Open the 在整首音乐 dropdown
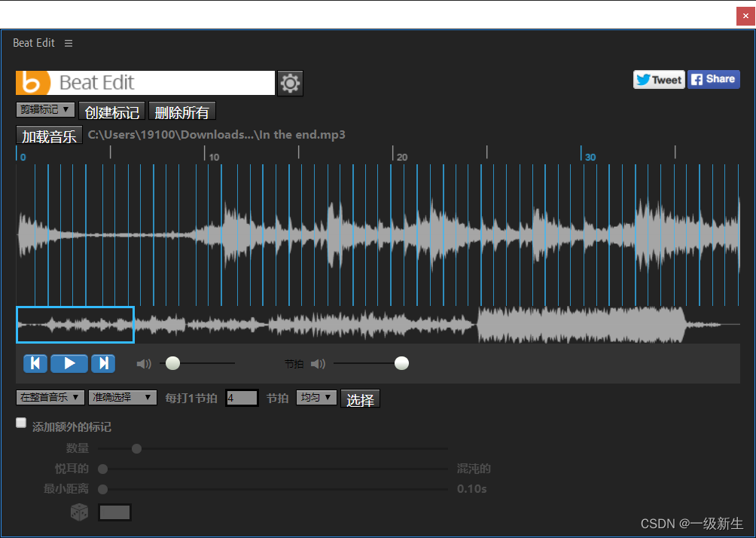 tap(50, 398)
